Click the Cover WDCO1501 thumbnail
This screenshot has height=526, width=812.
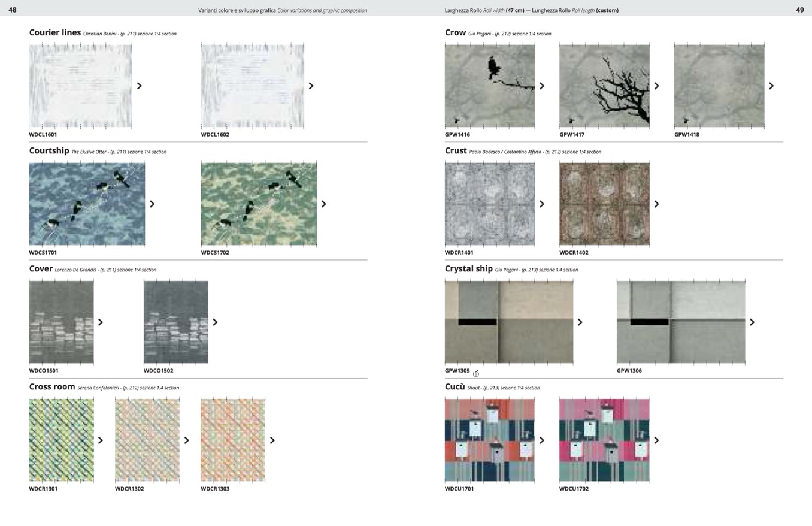pyautogui.click(x=61, y=322)
